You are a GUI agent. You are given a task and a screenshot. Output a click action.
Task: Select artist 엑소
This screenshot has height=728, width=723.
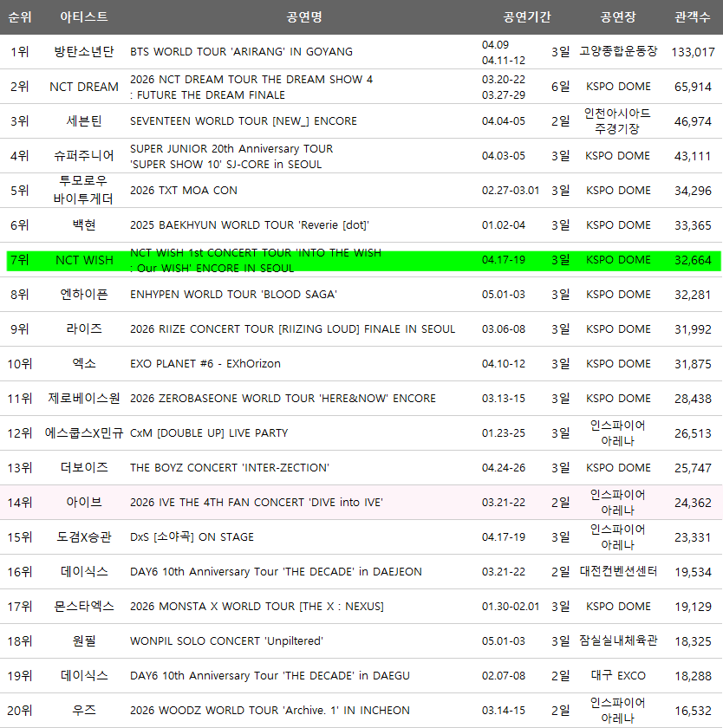(x=84, y=363)
